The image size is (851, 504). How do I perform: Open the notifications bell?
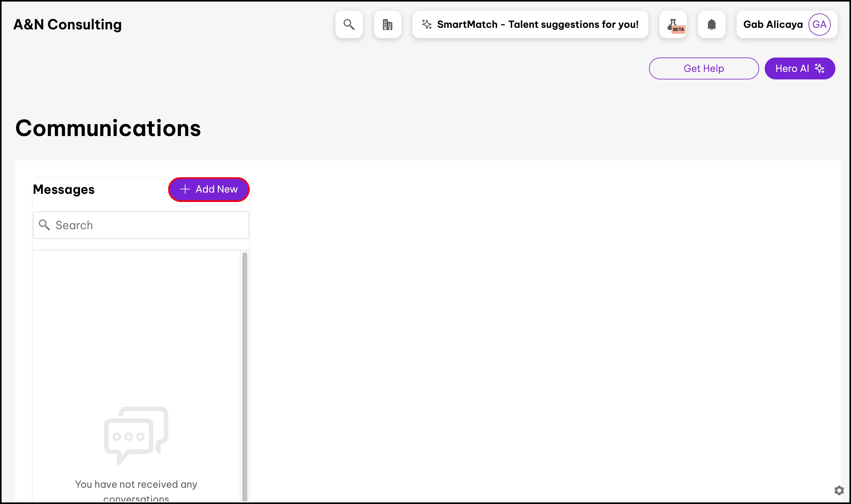pyautogui.click(x=712, y=24)
